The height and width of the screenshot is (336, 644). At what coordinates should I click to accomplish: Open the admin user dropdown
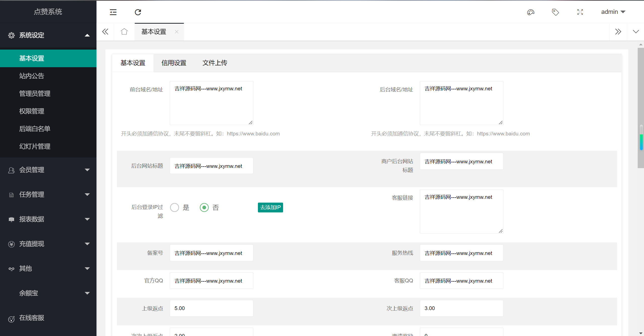pos(613,12)
